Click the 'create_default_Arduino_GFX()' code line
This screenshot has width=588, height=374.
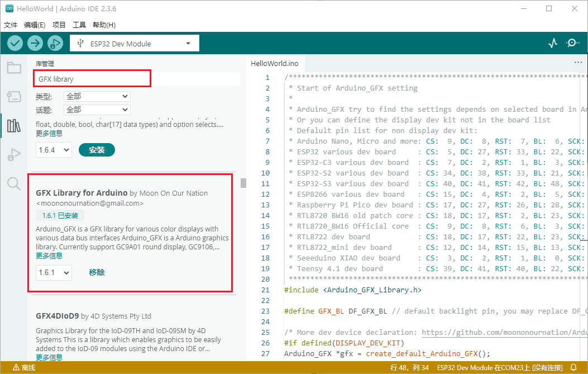[x=388, y=353]
